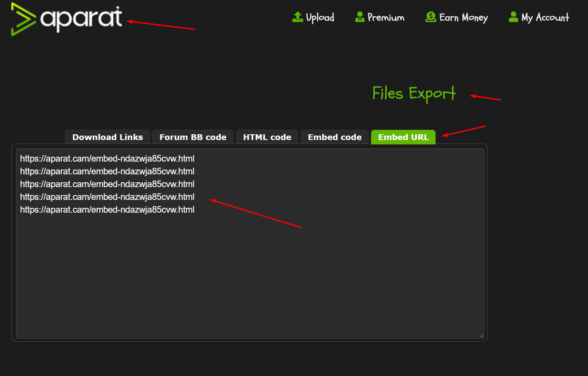Switch to the Embed code tab
588x376 pixels.
click(335, 137)
